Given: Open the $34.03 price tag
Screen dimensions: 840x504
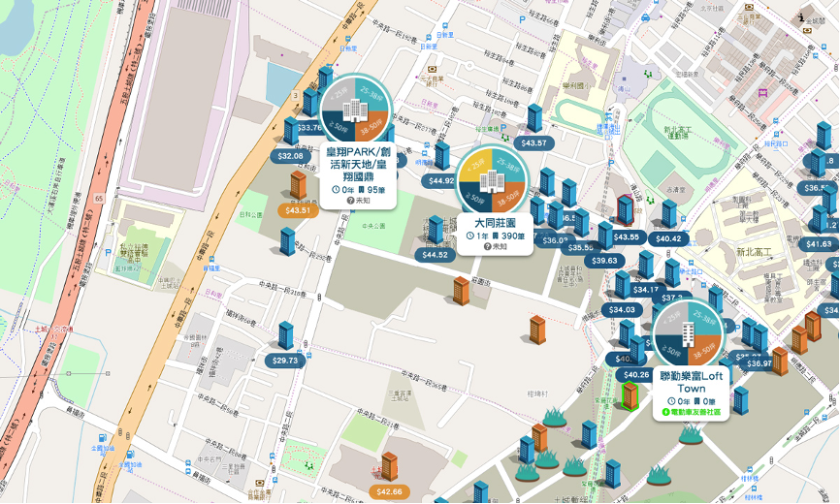Looking at the screenshot, I should coord(622,310).
